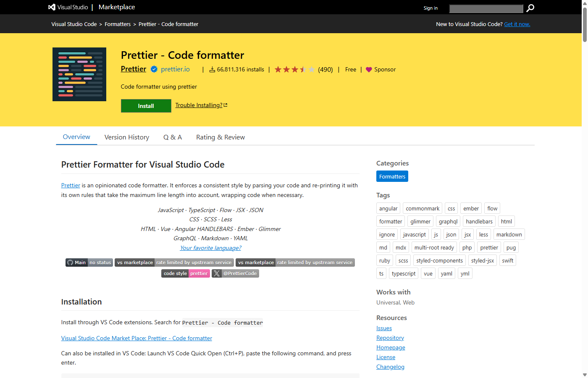Select the glimmer tag
This screenshot has width=588, height=378.
point(420,221)
